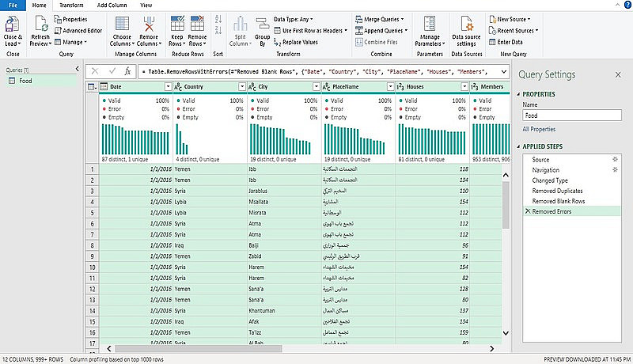The width and height of the screenshot is (633, 364).
Task: Click the Source step gear icon
Action: pyautogui.click(x=614, y=160)
